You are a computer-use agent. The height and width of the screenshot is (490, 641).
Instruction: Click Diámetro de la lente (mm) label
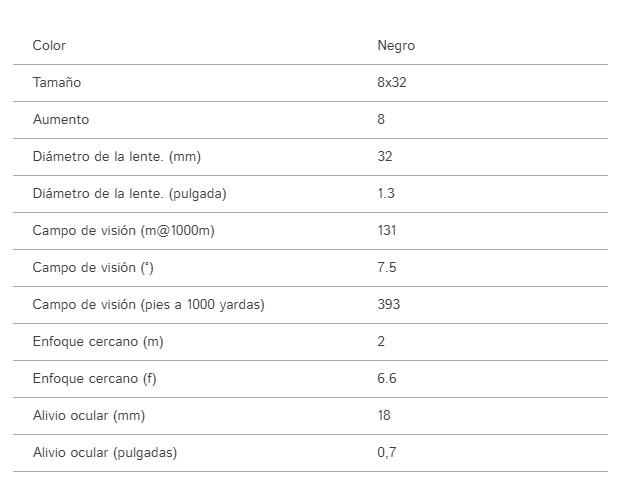pyautogui.click(x=117, y=157)
